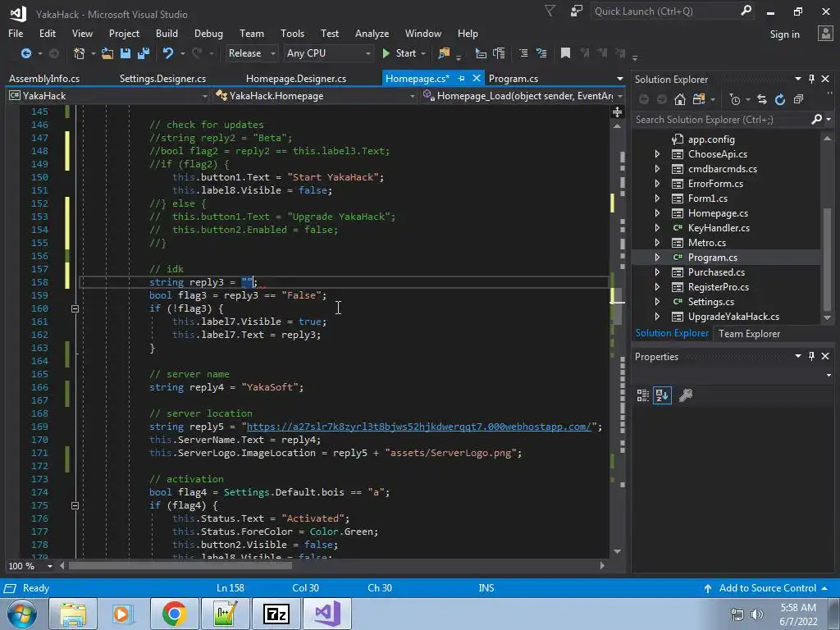The height and width of the screenshot is (630, 840).
Task: Click the Solution Explorer pending changes filter icon
Action: (x=735, y=99)
